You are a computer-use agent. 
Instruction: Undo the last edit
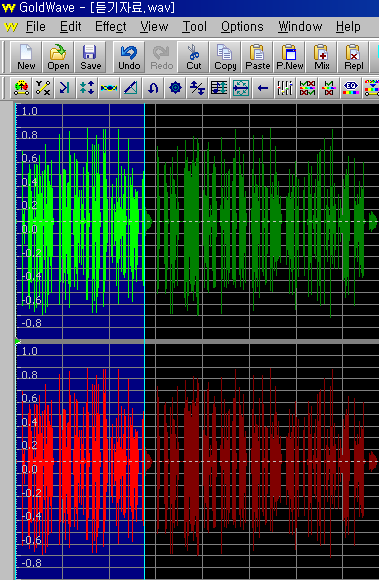coord(129,57)
